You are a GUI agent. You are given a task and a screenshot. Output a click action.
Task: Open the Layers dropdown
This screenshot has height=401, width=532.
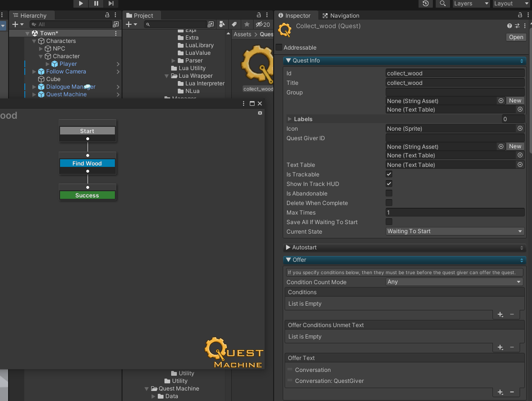[x=471, y=3]
